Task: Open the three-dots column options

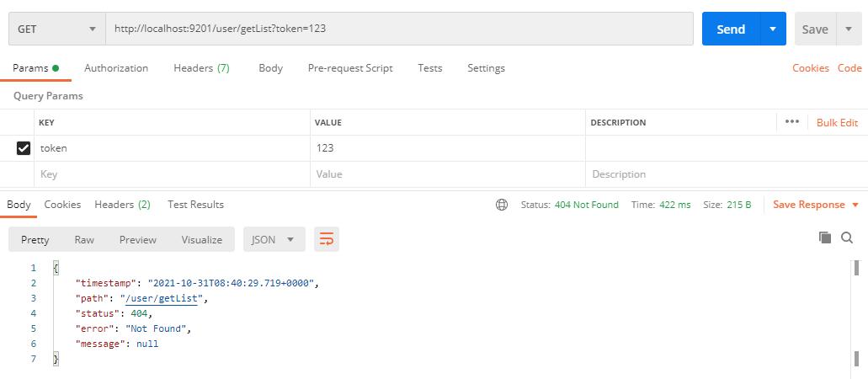Action: [791, 122]
